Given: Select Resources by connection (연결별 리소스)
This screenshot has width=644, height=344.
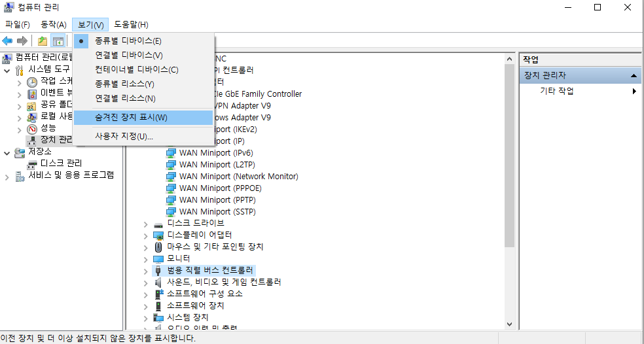Looking at the screenshot, I should [x=143, y=99].
